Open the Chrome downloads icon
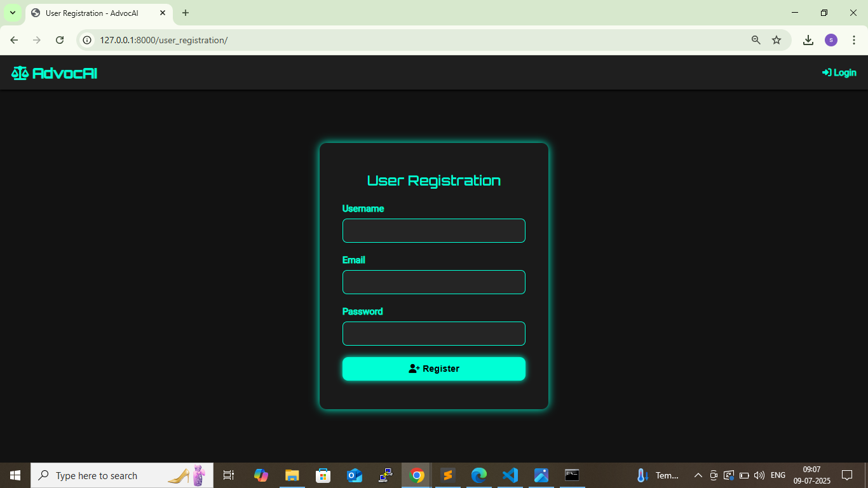868x488 pixels. pyautogui.click(x=808, y=40)
